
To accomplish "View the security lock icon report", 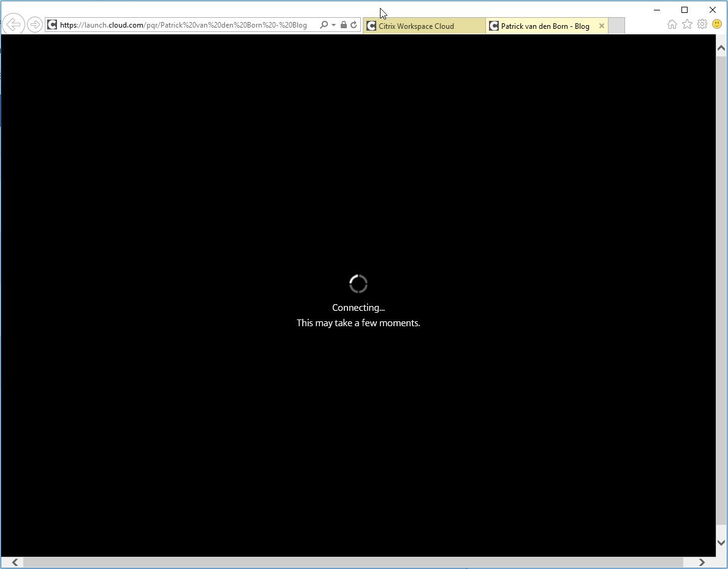I will [x=344, y=25].
